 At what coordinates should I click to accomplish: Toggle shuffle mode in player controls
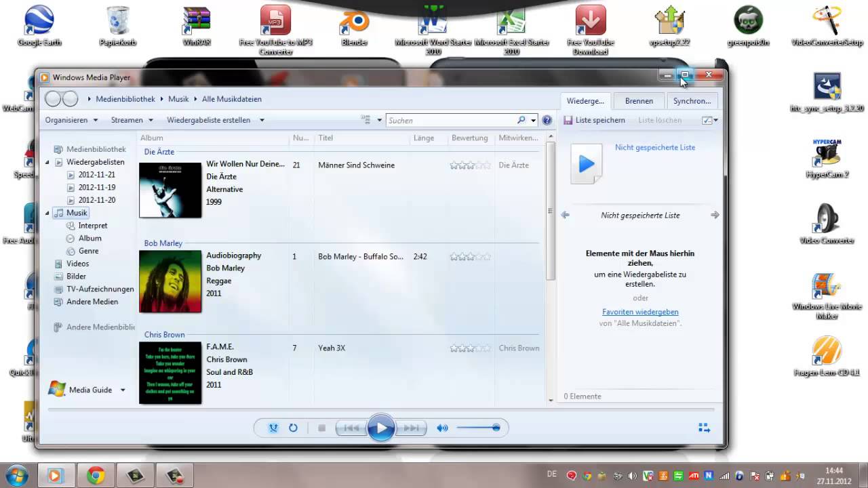click(273, 428)
